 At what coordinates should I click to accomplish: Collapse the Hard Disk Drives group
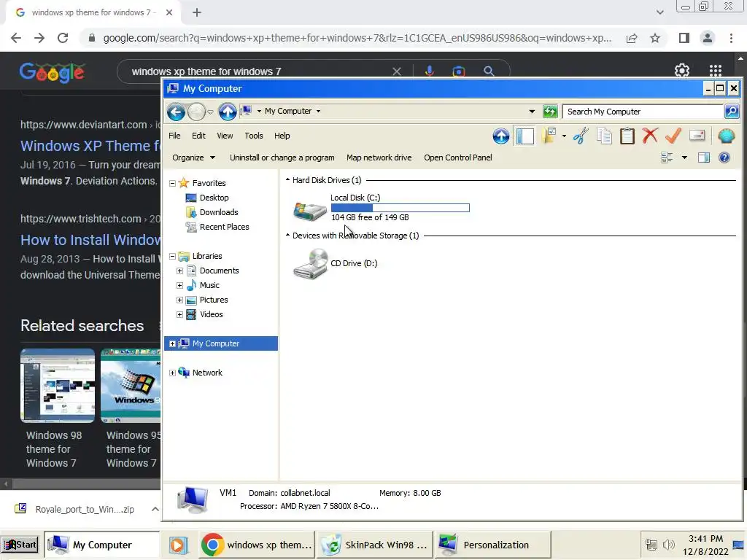pyautogui.click(x=287, y=180)
